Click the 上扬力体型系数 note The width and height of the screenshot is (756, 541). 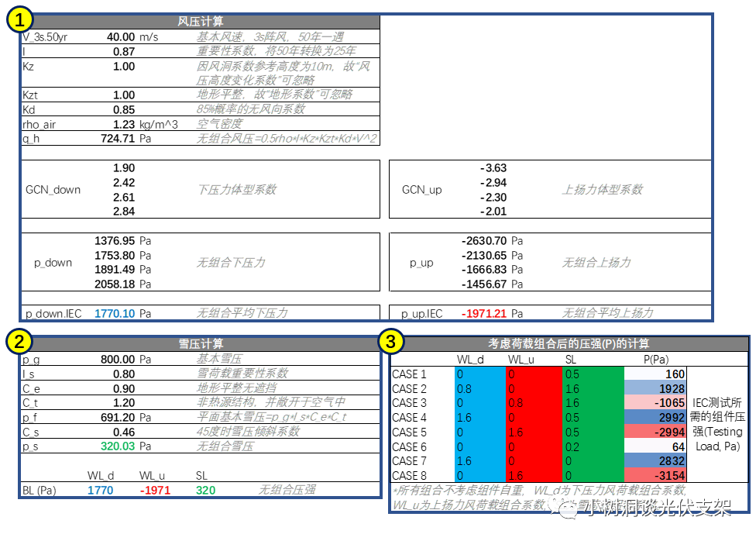[602, 190]
